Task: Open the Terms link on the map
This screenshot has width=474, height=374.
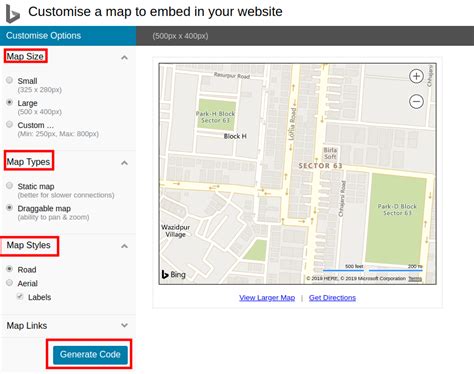Action: [x=415, y=279]
